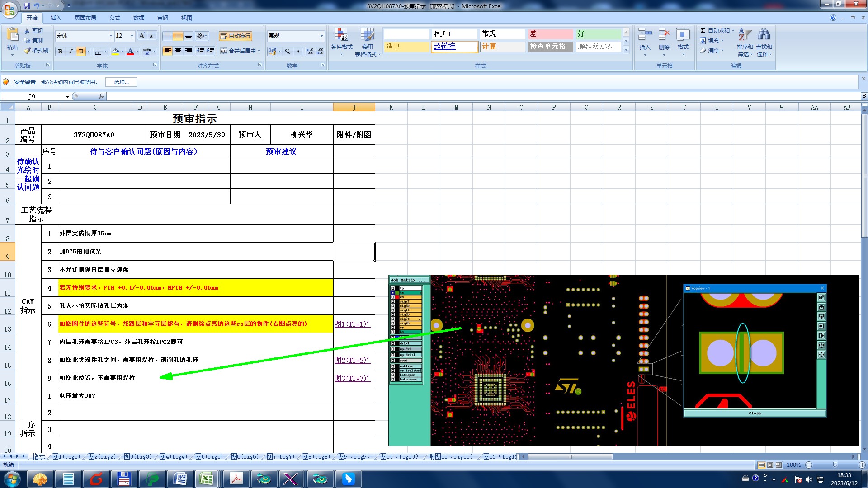Switch to page layout view in status bar
The image size is (868, 488).
(x=770, y=465)
